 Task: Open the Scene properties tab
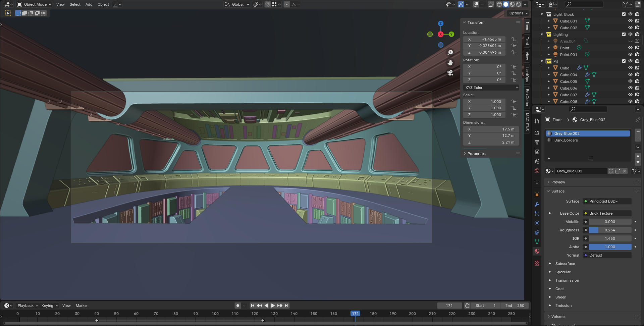click(x=537, y=161)
